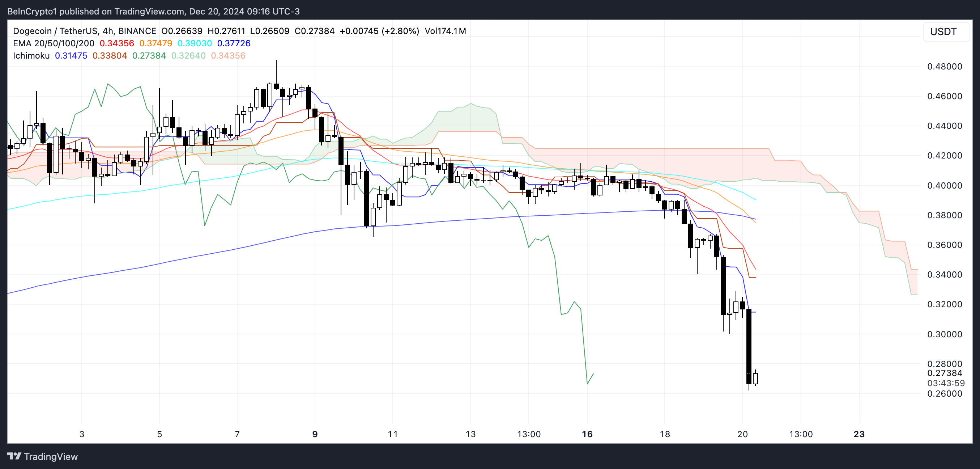Click the date label 9 on time axis

tap(315, 434)
